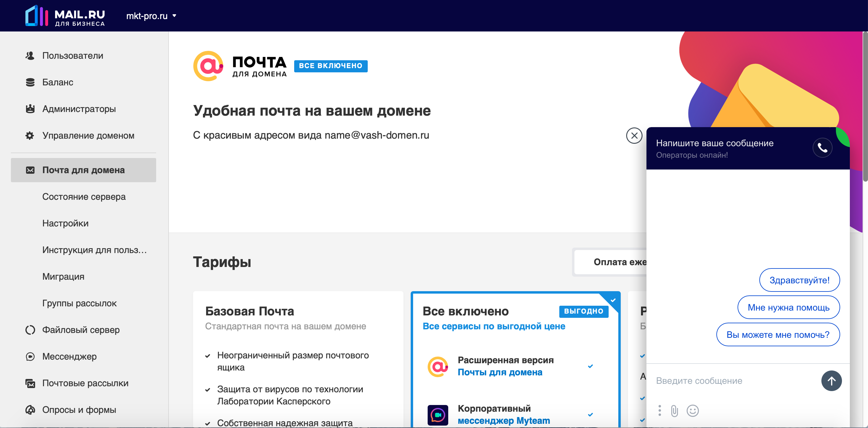Click the Опросы и формы icon
Viewport: 868px width, 428px height.
tap(30, 410)
